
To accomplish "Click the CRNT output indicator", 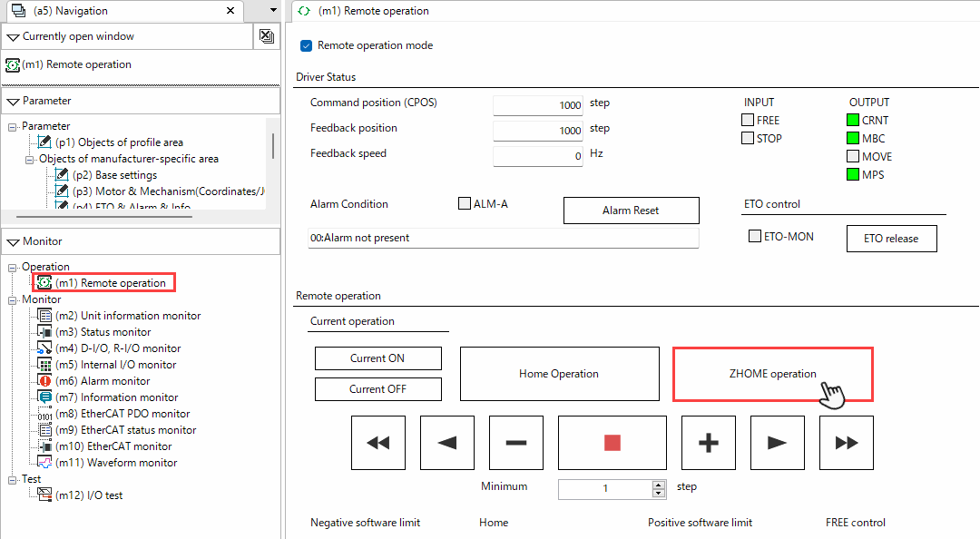I will (852, 120).
